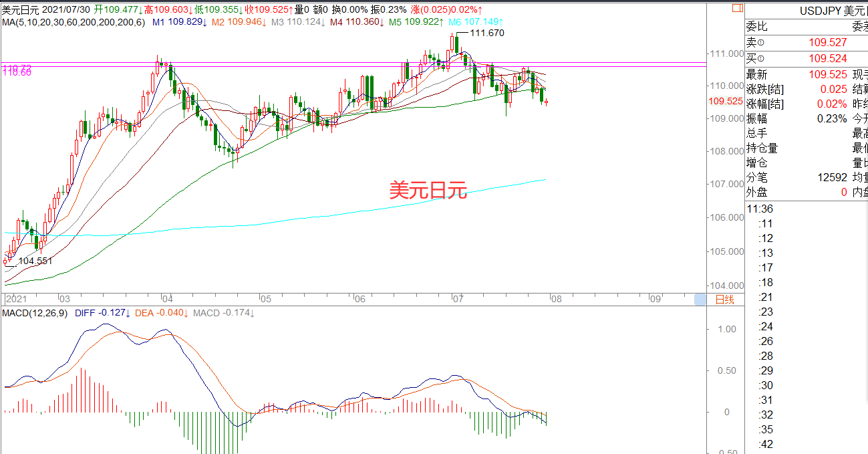Click the circled level marker beside 卖
Image resolution: width=868 pixels, height=454 pixels.
[760, 42]
